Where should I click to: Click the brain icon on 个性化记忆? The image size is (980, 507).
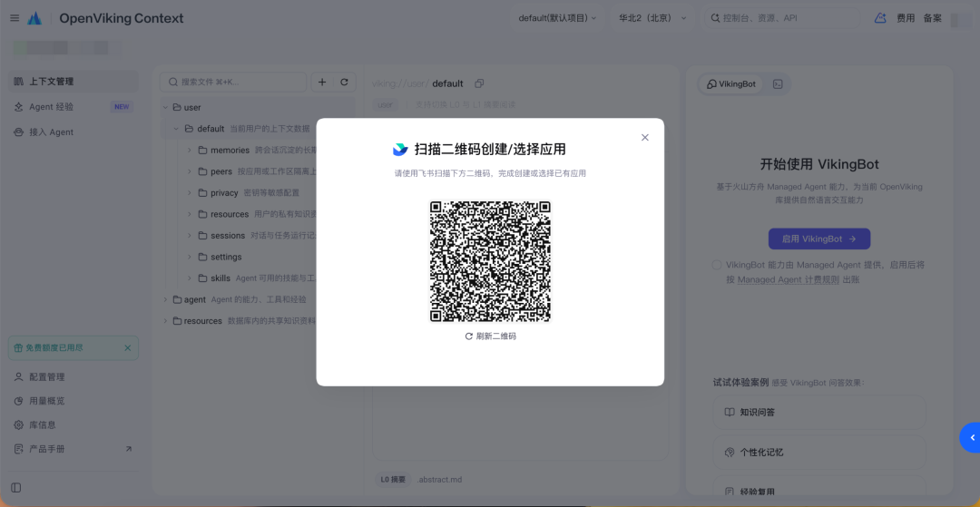pyautogui.click(x=729, y=452)
